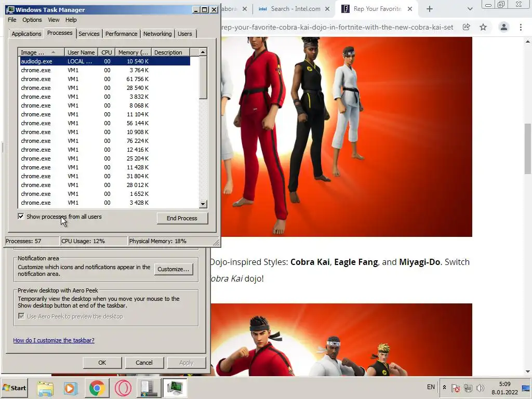Open the View menu in Task Manager

54,20
